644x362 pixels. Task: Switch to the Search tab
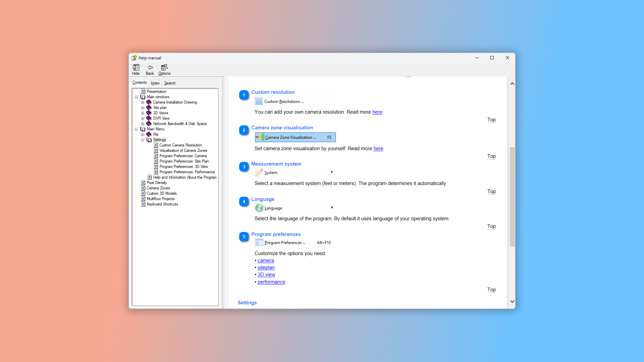[x=170, y=83]
